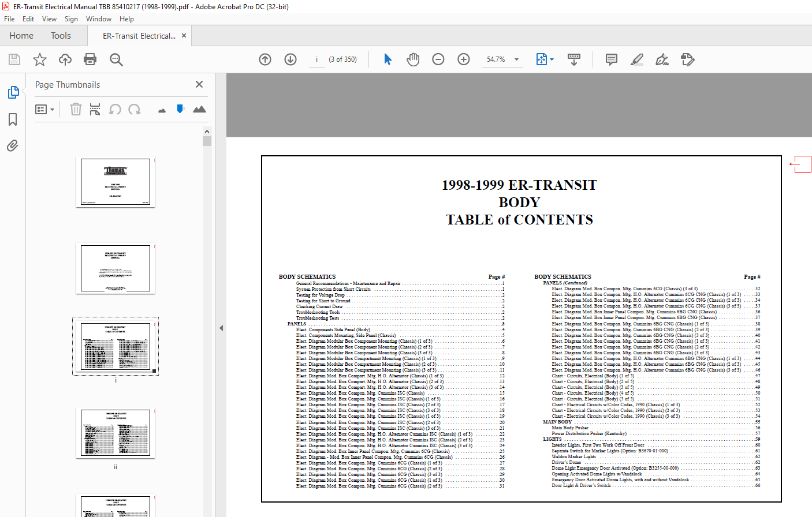Click the TABLE of CONTENTS heading
812x517 pixels.
pyautogui.click(x=519, y=220)
